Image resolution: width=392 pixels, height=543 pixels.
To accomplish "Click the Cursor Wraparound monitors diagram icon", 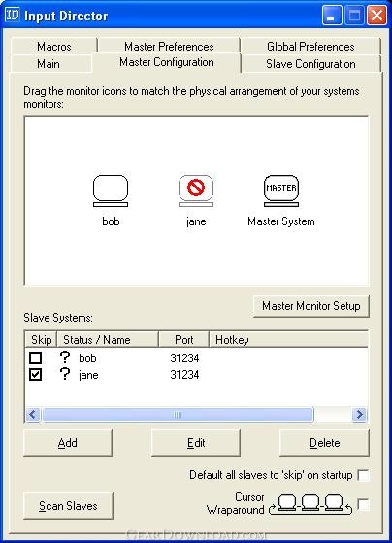I will (310, 504).
